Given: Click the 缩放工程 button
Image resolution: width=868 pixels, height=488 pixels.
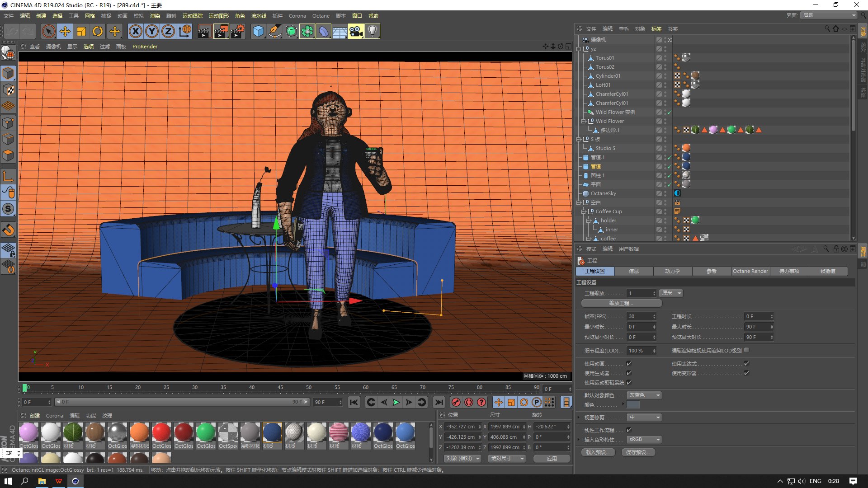Looking at the screenshot, I should [621, 303].
